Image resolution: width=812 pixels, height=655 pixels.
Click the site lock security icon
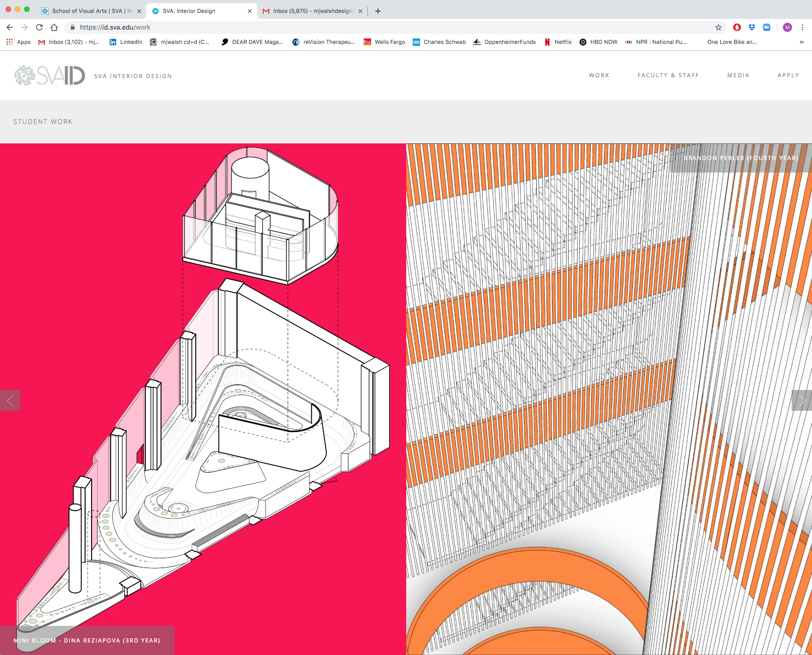pyautogui.click(x=73, y=27)
